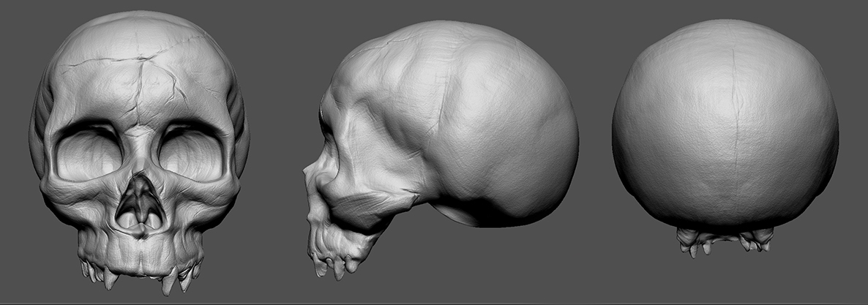
Task: Select the front-facing skull model
Action: 139,152
